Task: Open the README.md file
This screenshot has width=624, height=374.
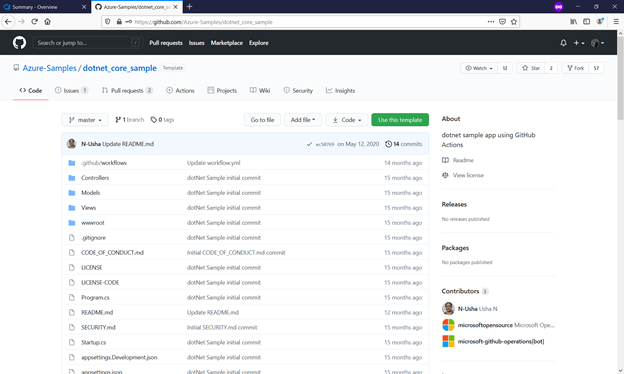Action: tap(97, 312)
